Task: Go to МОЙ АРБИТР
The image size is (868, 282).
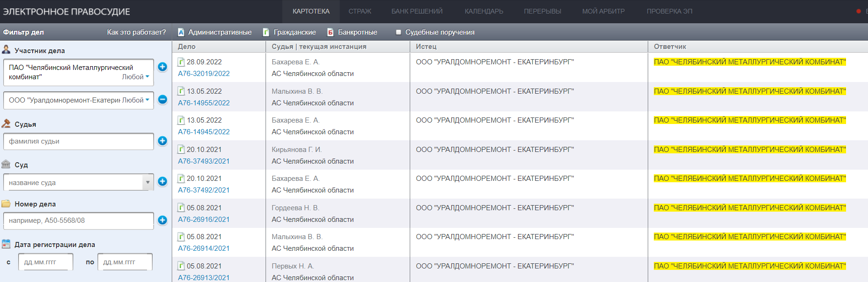Action: pyautogui.click(x=603, y=11)
